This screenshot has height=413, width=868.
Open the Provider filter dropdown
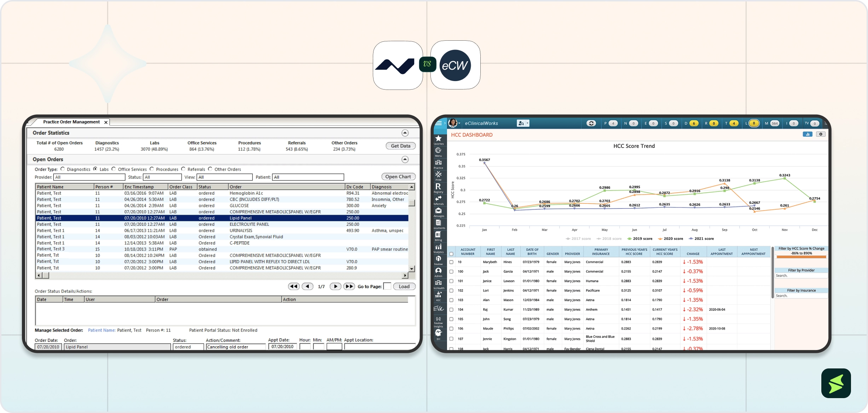pos(89,177)
